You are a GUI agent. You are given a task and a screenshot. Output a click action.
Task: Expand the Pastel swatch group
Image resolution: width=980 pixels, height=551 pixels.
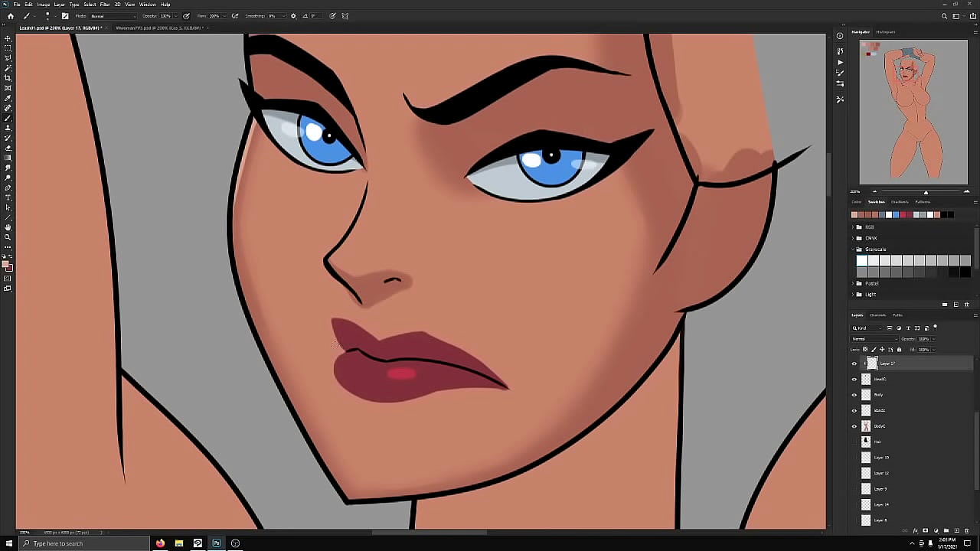click(x=854, y=283)
